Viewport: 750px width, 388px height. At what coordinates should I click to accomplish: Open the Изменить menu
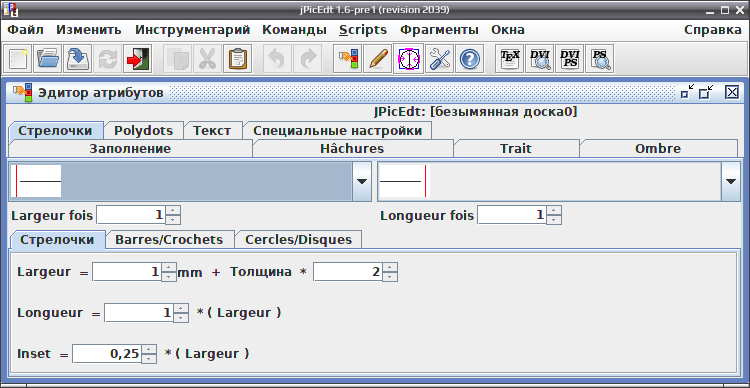[89, 30]
